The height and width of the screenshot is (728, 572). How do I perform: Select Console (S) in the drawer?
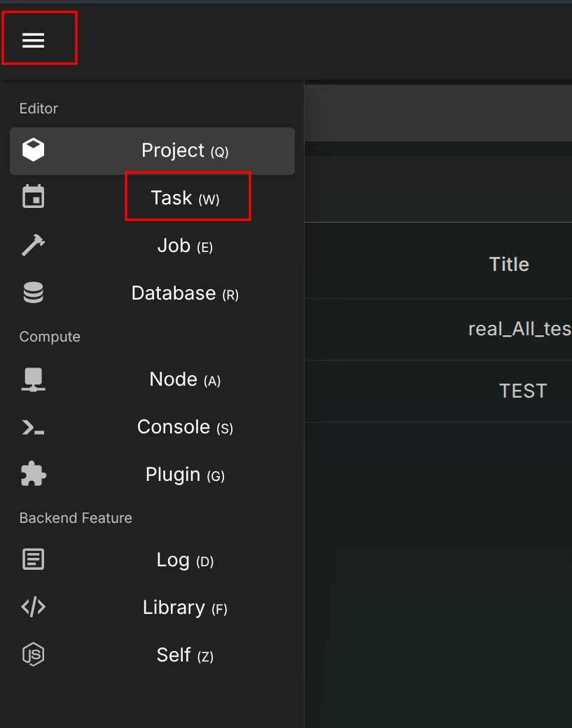tap(185, 428)
